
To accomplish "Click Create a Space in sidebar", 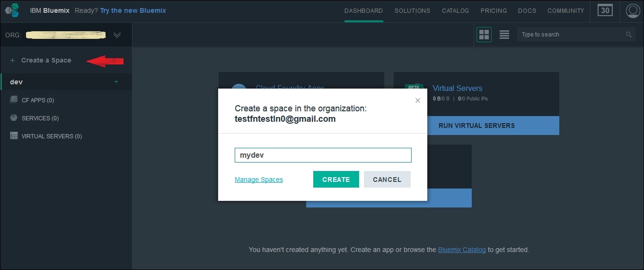I will point(46,60).
